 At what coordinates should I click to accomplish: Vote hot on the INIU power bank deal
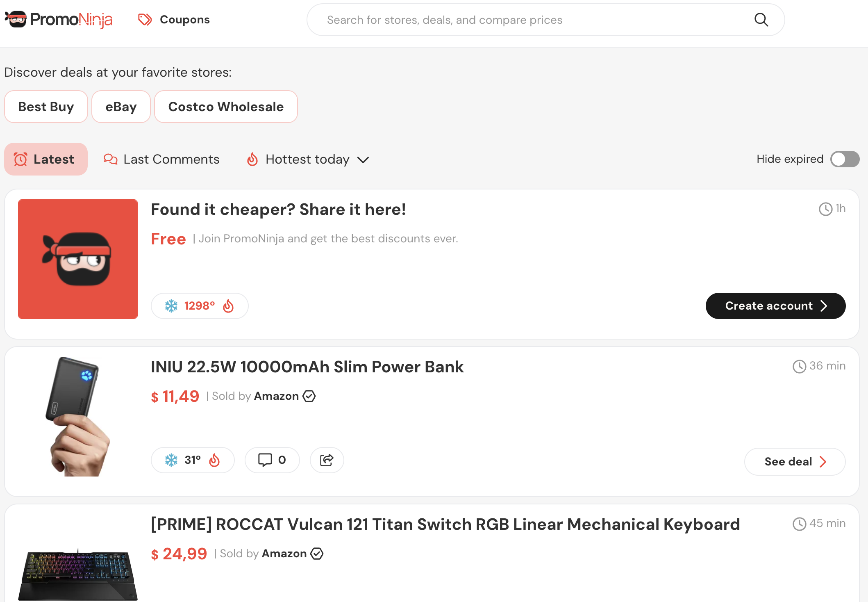pos(214,460)
